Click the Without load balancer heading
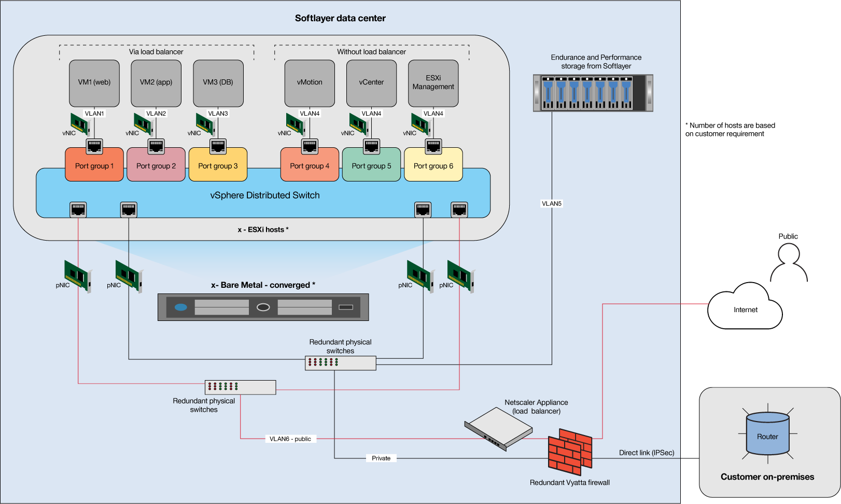 [x=371, y=52]
